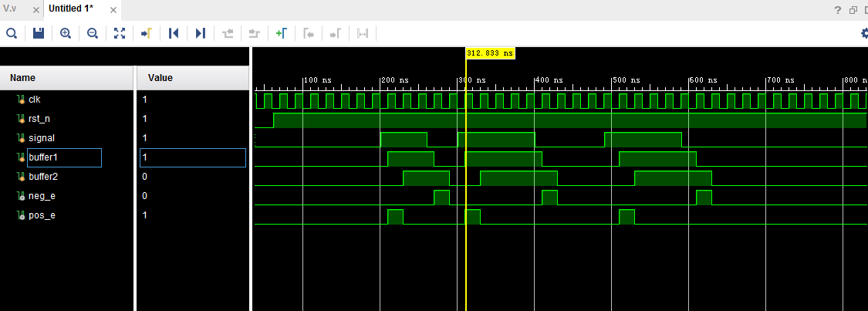Click the Value column header
The width and height of the screenshot is (868, 311).
point(193,78)
